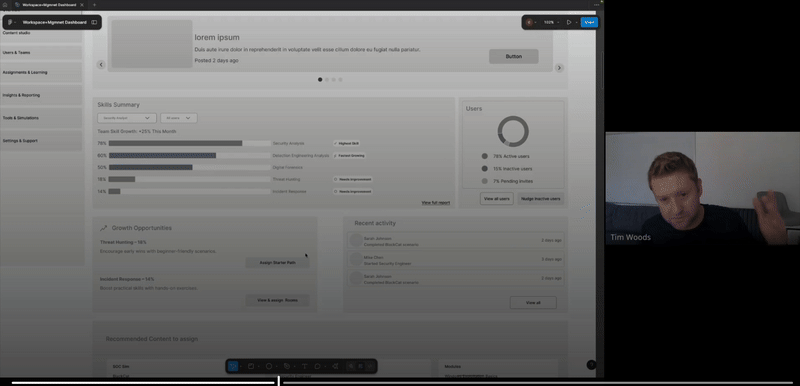Click the Assign Starter Path button
Image resolution: width=800 pixels, height=386 pixels.
[277, 263]
